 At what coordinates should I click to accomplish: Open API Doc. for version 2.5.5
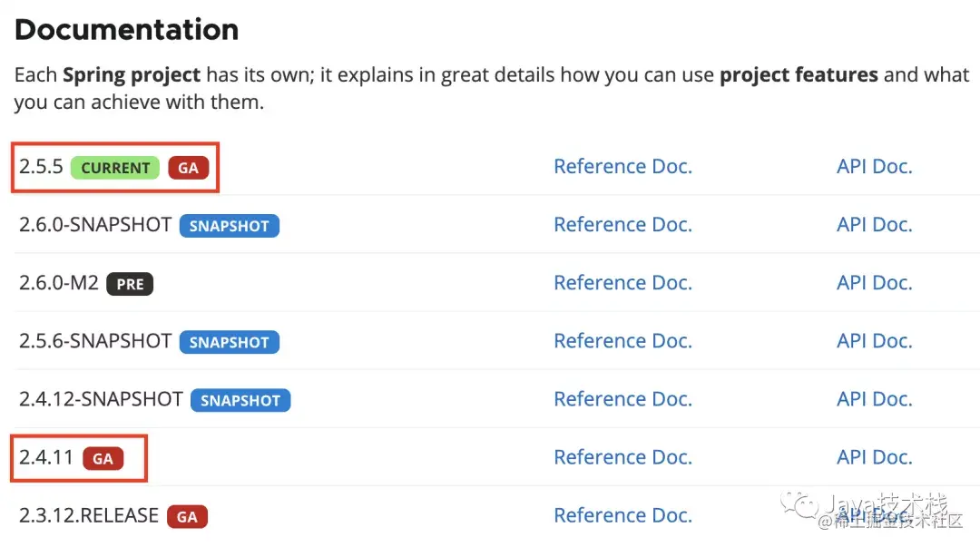coord(874,167)
